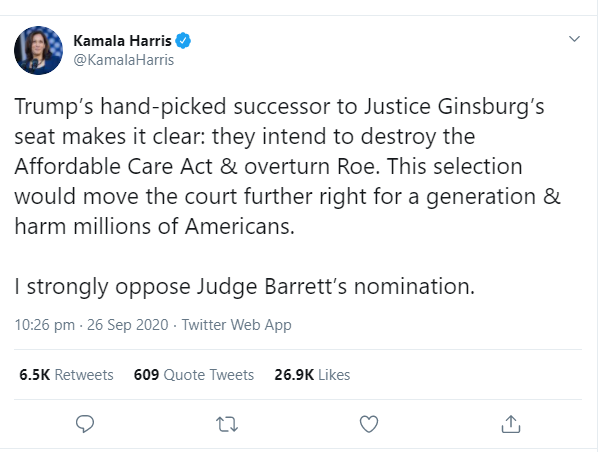Like the tweet with the heart icon
The height and width of the screenshot is (452, 606).
369,424
